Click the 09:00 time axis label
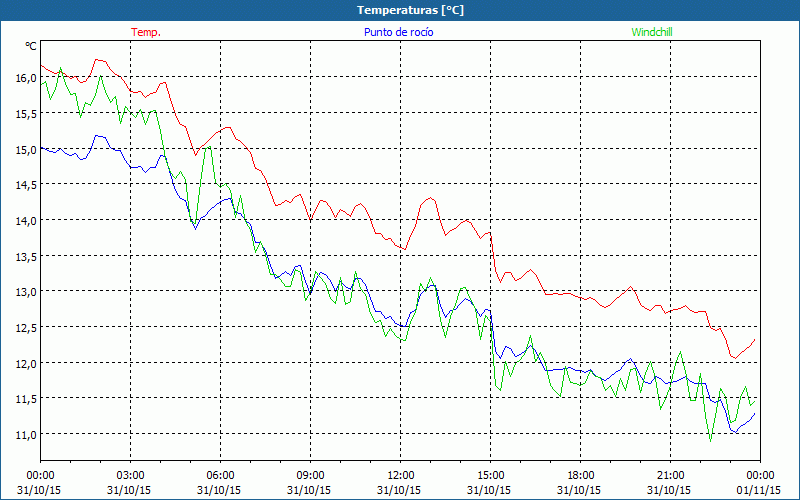This screenshot has width=800, height=500. (x=311, y=476)
